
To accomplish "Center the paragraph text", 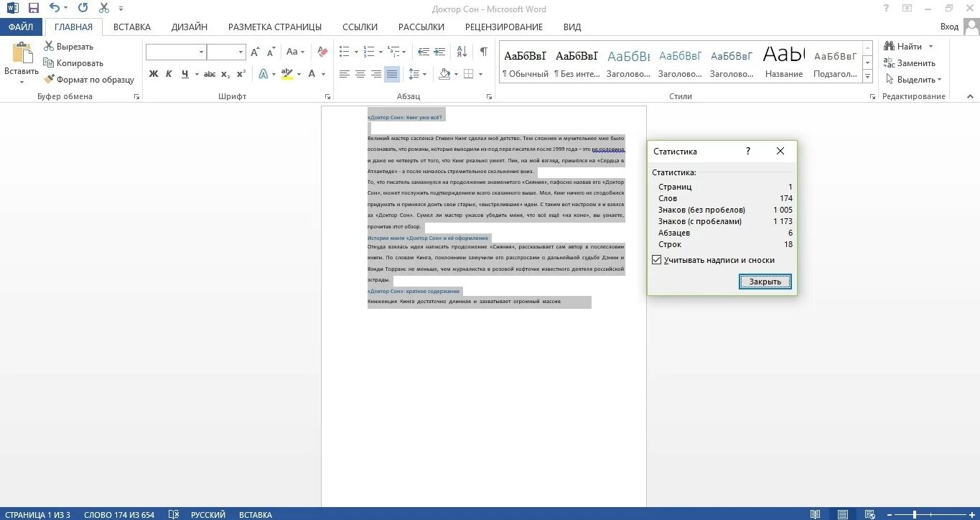I will tap(360, 74).
